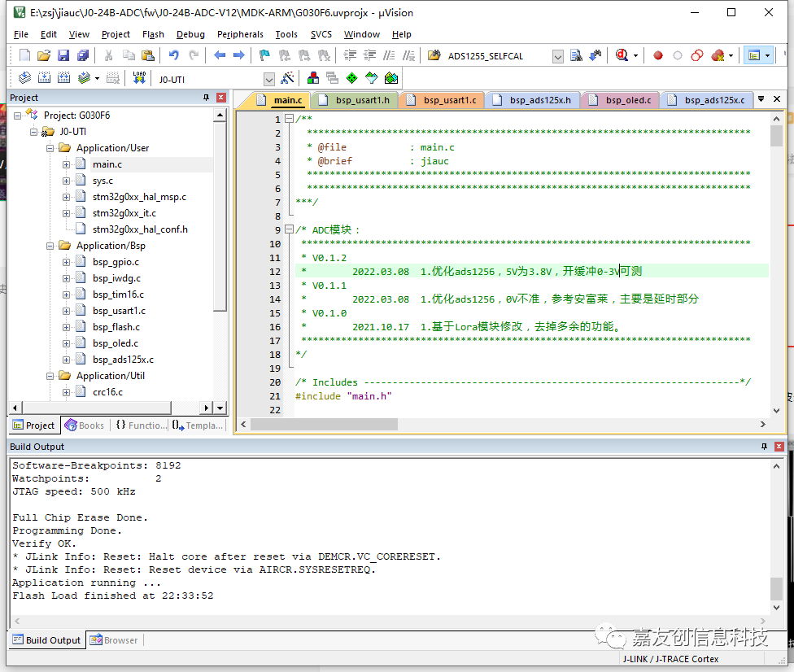Select stm32g0xx_it.c in the project tree
This screenshot has height=672, width=794.
pos(124,213)
